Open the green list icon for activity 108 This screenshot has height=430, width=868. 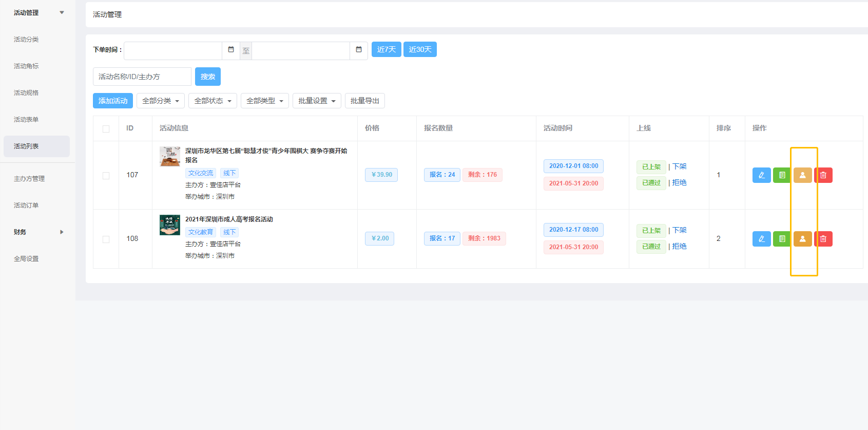782,239
